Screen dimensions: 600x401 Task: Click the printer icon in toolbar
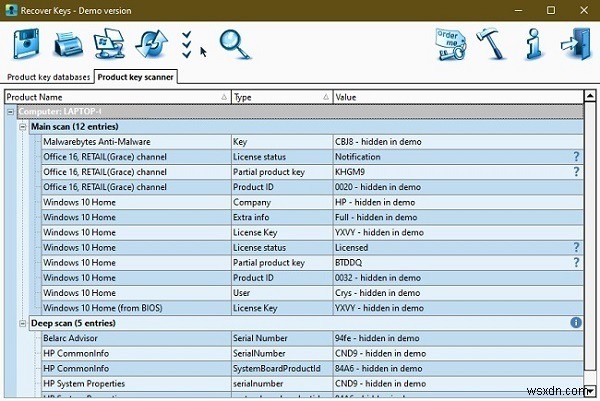pyautogui.click(x=67, y=45)
